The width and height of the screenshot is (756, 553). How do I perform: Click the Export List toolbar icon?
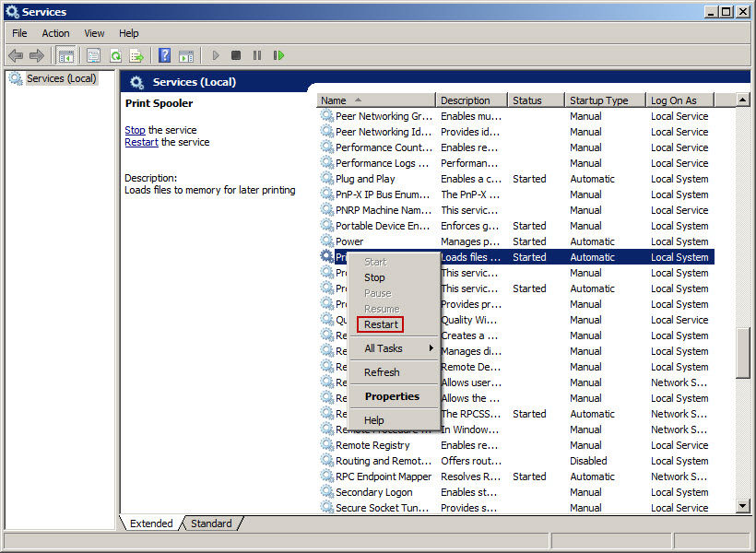point(136,55)
